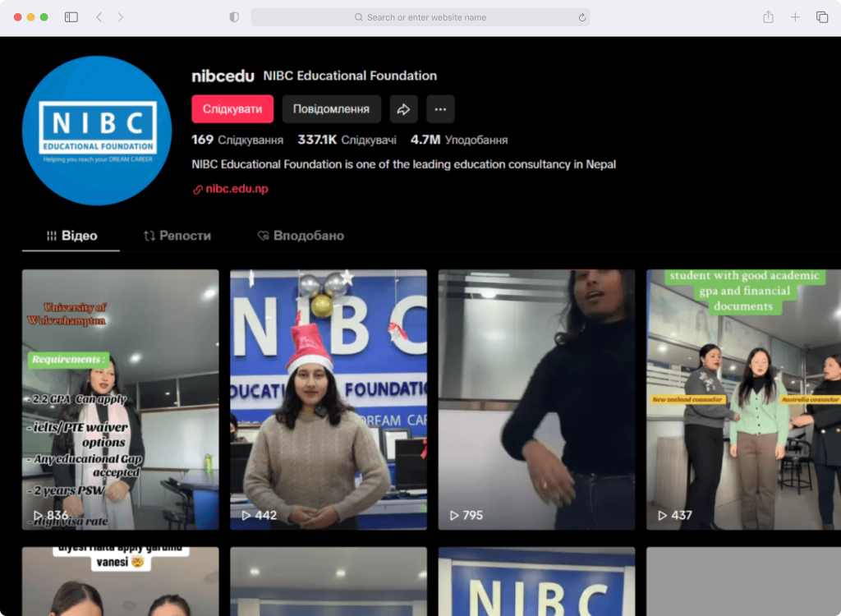This screenshot has height=616, width=841.
Task: Go forward with the right arrow
Action: [120, 17]
